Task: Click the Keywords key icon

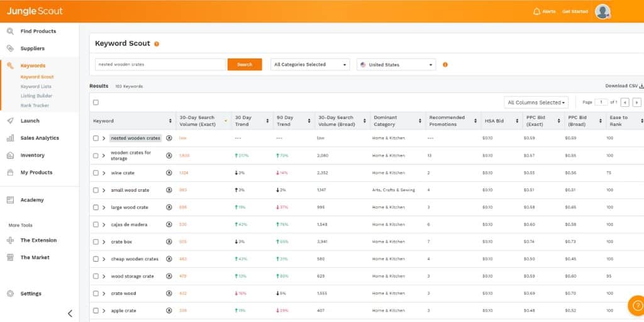Action: [x=10, y=65]
